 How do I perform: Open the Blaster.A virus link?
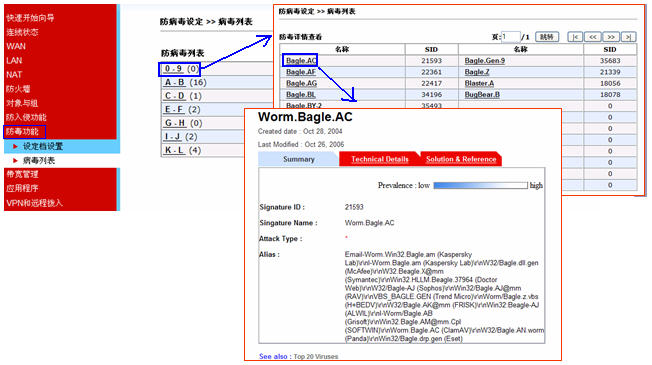(479, 83)
